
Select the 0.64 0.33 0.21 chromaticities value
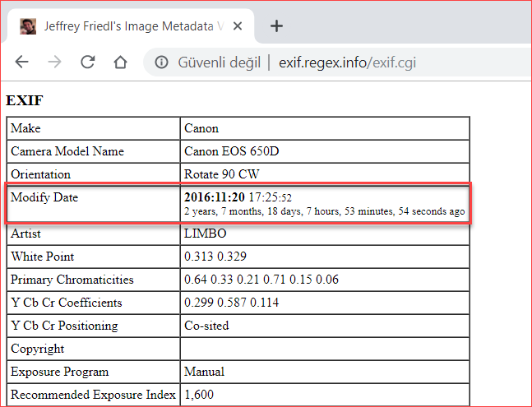pos(261,280)
